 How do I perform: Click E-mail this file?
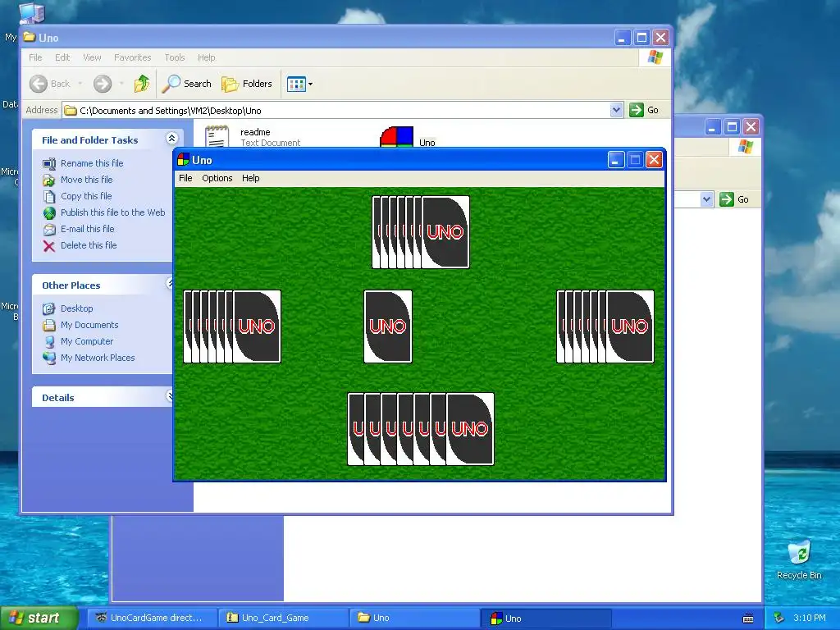pyautogui.click(x=87, y=229)
